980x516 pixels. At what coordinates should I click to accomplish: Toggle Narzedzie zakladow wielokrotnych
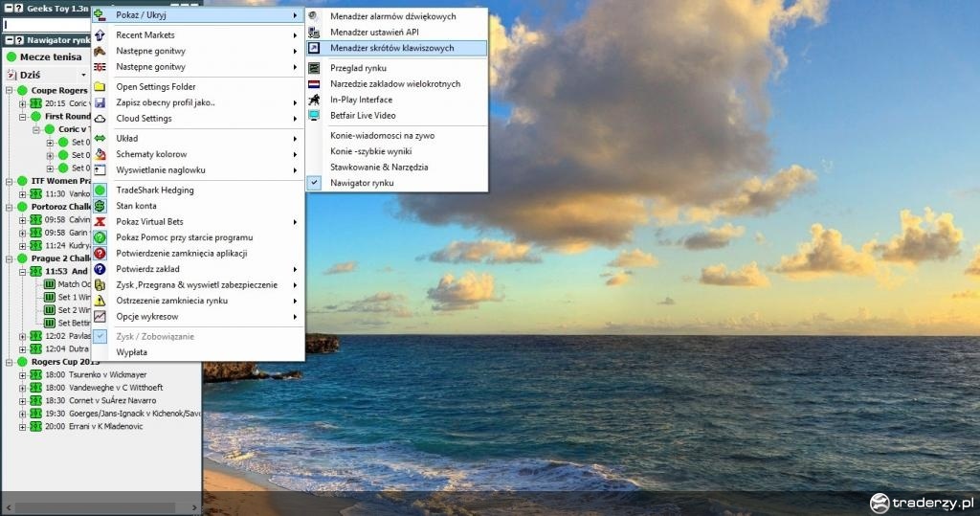397,84
